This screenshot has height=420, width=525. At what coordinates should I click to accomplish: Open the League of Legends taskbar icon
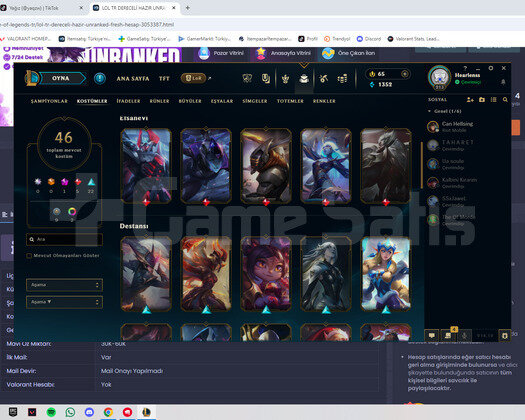[146, 412]
